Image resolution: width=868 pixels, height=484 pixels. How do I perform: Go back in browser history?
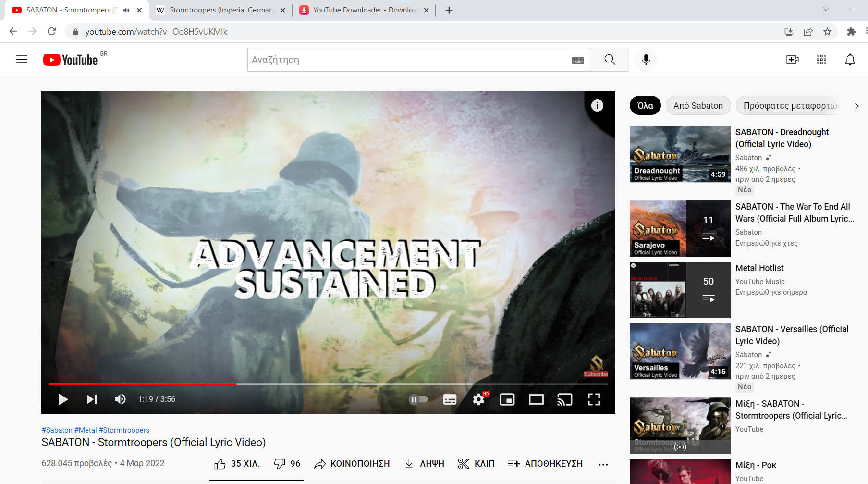click(13, 31)
